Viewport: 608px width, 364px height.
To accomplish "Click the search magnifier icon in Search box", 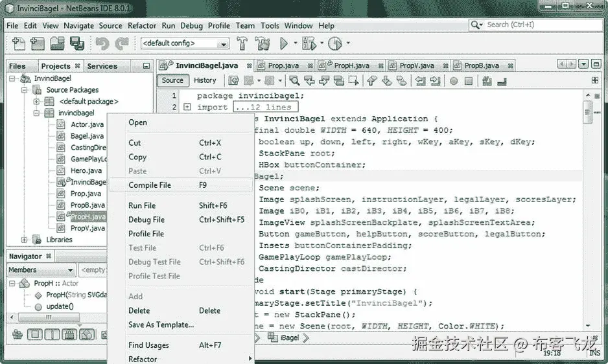I will point(475,25).
